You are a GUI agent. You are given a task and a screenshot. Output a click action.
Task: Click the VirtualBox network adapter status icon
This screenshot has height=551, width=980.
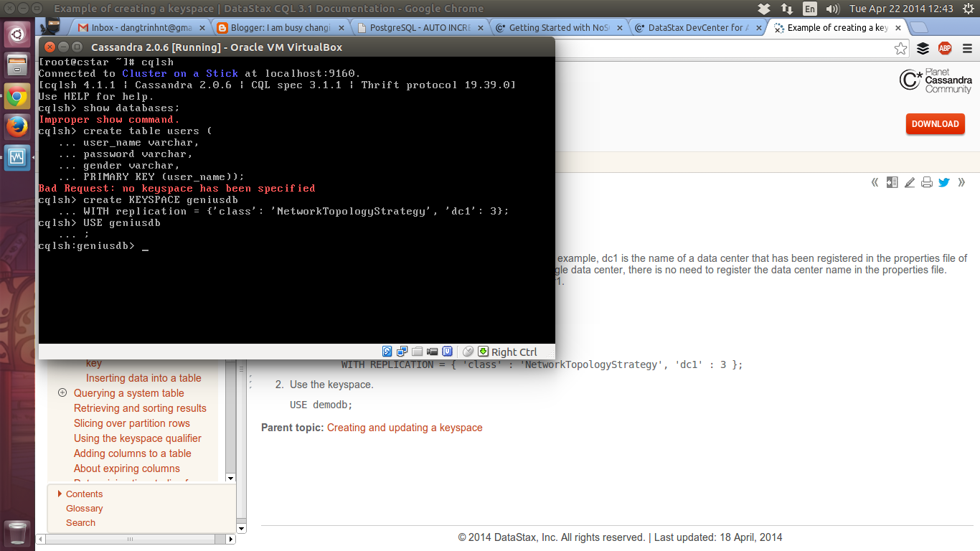click(402, 352)
